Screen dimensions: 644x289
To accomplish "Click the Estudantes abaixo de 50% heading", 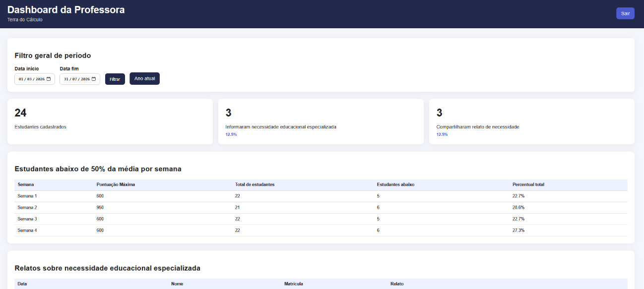I will pyautogui.click(x=98, y=169).
